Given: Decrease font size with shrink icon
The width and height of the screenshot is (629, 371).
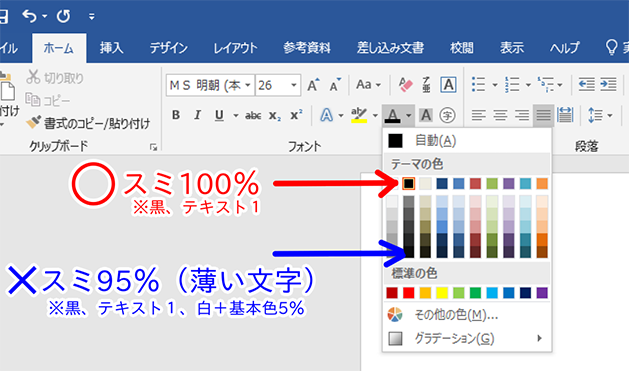Looking at the screenshot, I should point(335,85).
